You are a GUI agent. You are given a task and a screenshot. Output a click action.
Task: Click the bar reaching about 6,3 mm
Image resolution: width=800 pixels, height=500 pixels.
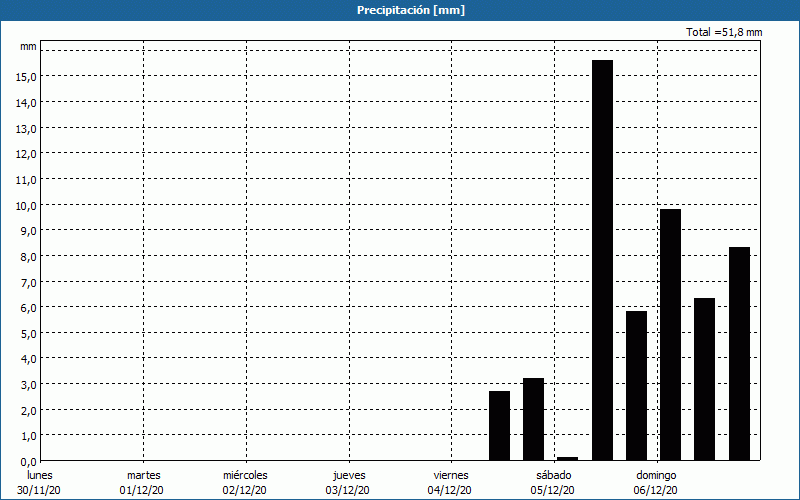(705, 379)
